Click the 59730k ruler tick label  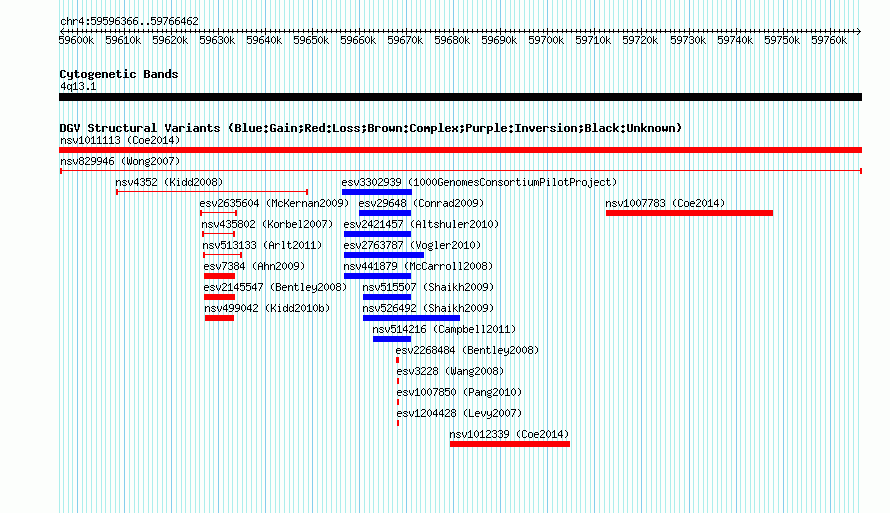point(688,40)
